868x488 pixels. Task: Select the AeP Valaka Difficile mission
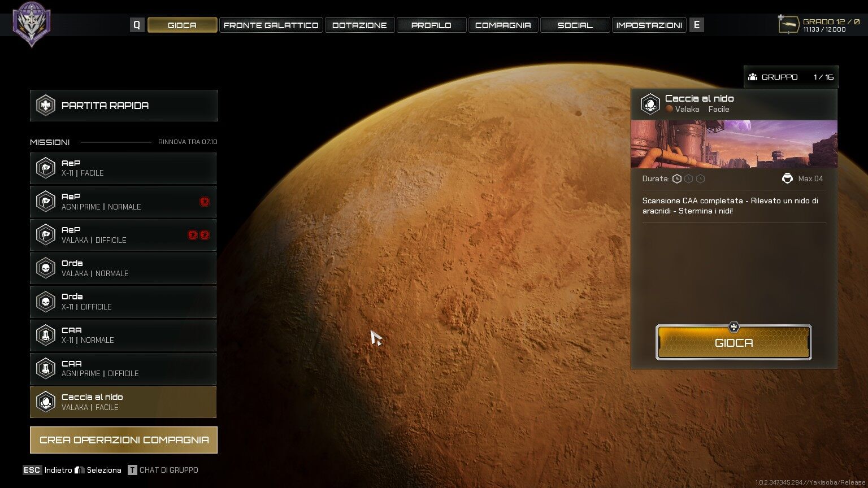(x=123, y=235)
